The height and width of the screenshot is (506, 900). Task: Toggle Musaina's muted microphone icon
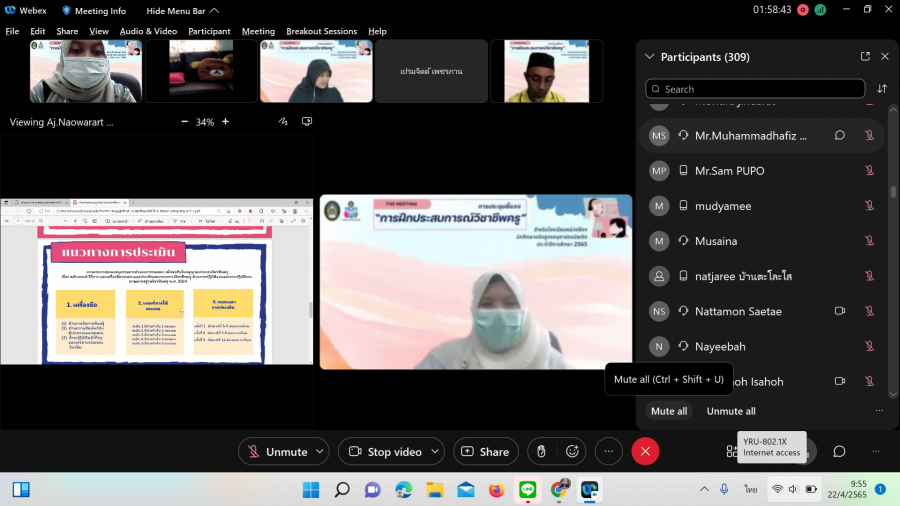(868, 241)
